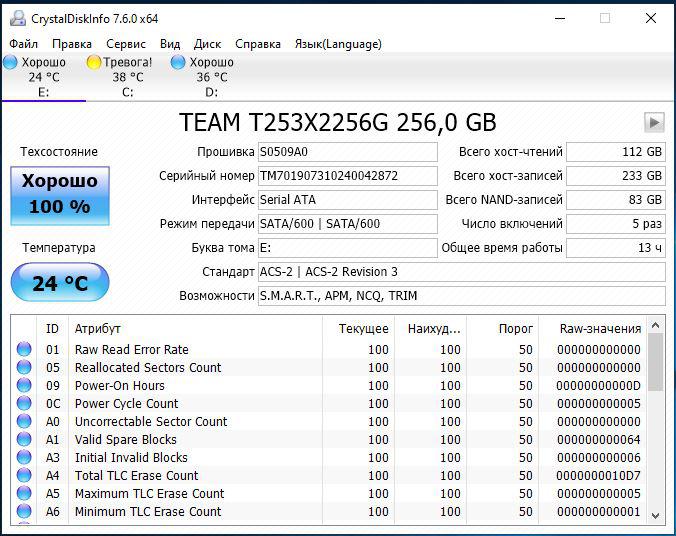Click the Атрибут column header
Viewport: 676px width, 536px height.
coord(98,328)
